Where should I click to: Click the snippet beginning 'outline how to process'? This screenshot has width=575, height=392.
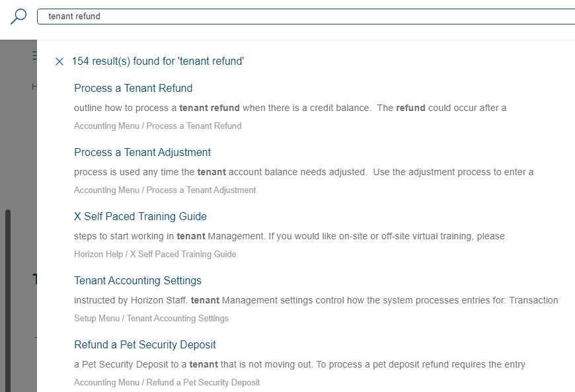pyautogui.click(x=289, y=108)
